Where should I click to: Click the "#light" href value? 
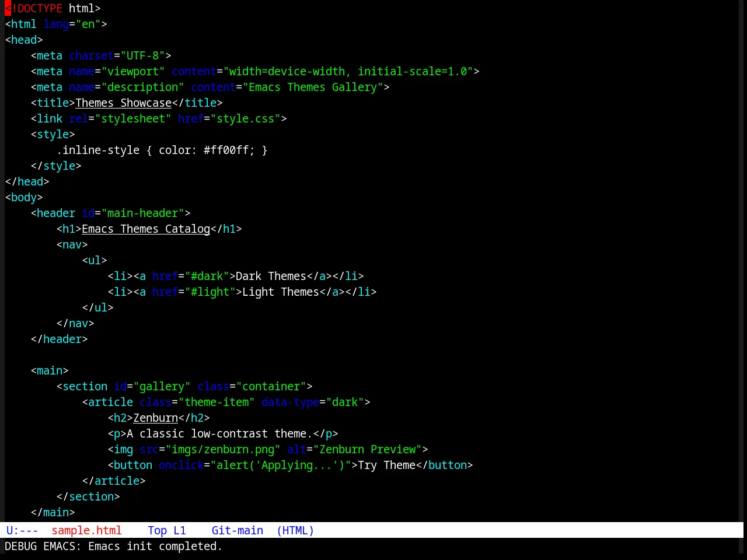click(210, 292)
